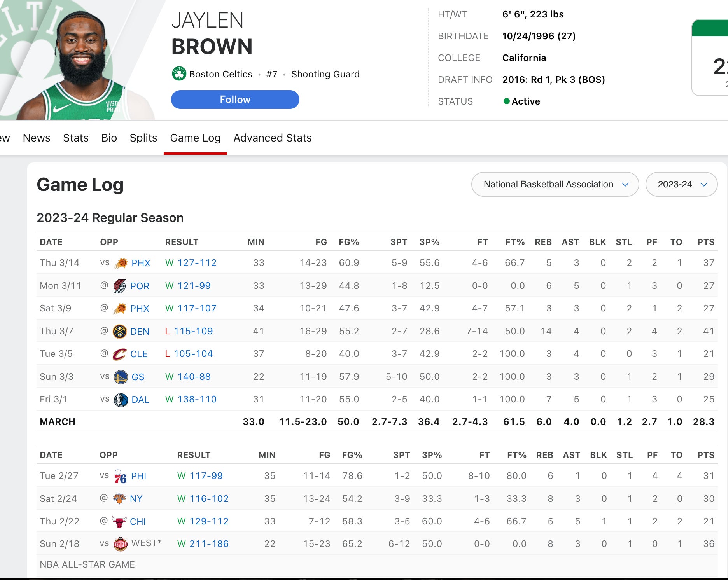Open the CHI team link
728x580 pixels.
[138, 522]
